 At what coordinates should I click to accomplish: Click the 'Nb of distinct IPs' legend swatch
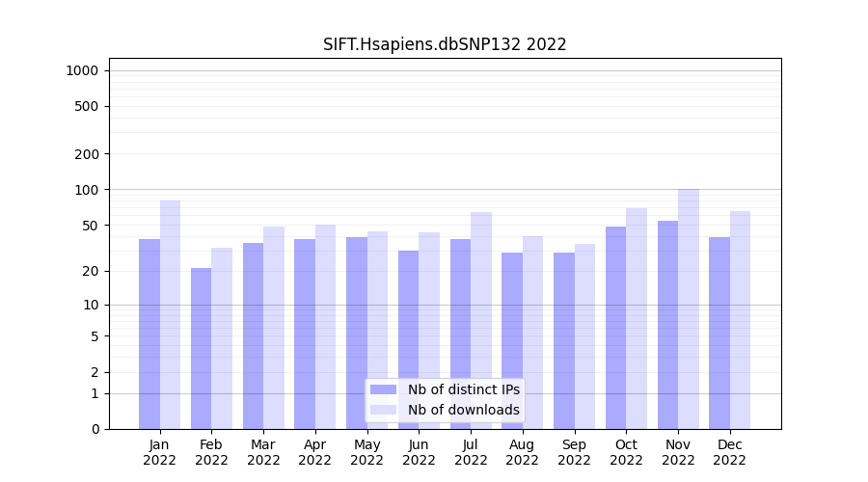point(383,389)
